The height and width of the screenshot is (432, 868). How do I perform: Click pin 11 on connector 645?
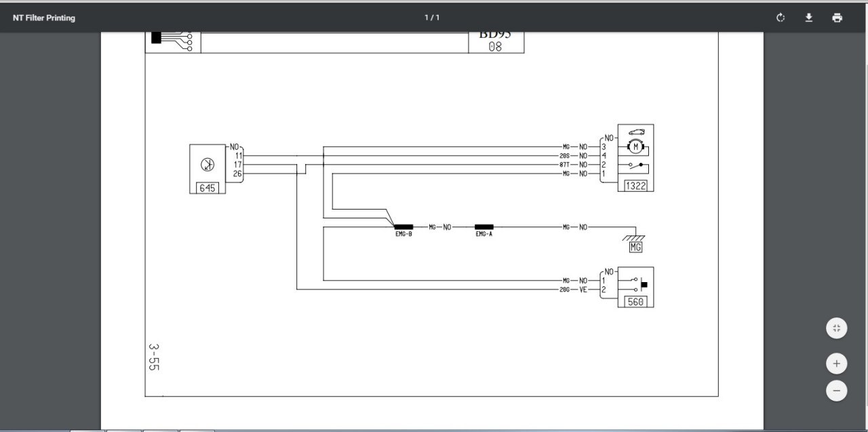239,156
